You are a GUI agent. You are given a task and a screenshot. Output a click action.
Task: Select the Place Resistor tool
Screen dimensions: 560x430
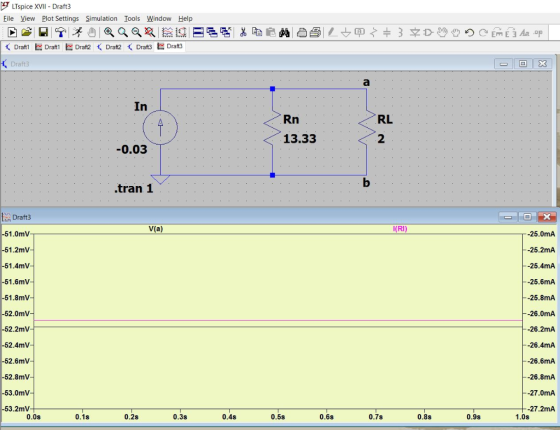pyautogui.click(x=373, y=32)
